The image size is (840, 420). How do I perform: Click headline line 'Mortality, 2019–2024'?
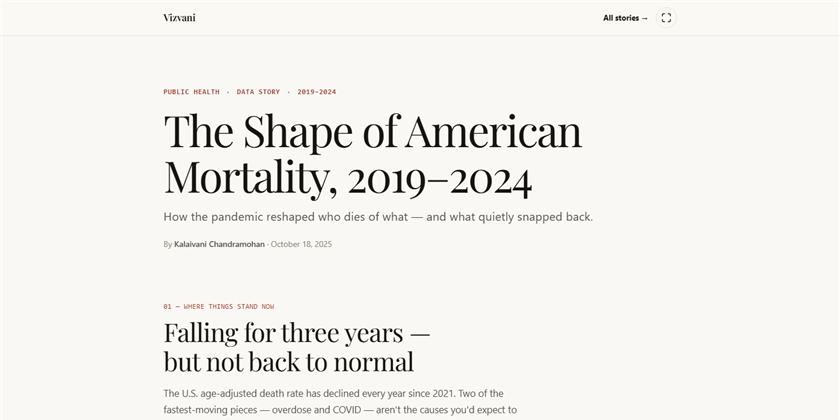348,177
